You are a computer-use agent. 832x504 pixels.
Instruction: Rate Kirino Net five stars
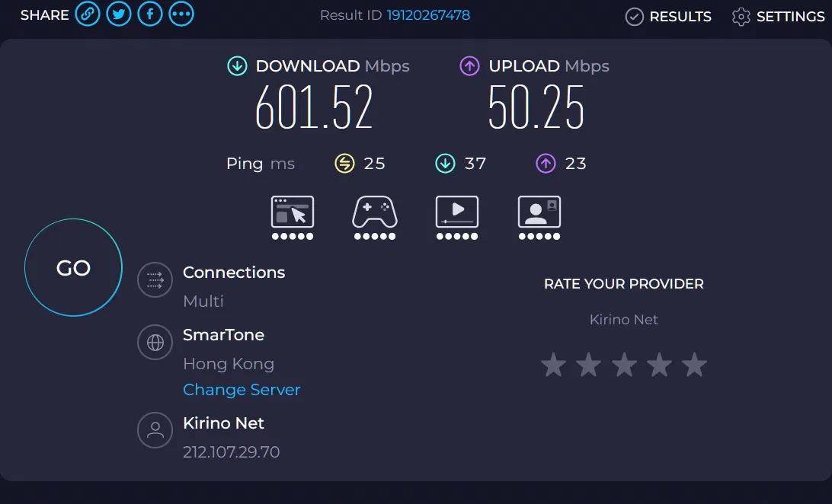point(694,365)
